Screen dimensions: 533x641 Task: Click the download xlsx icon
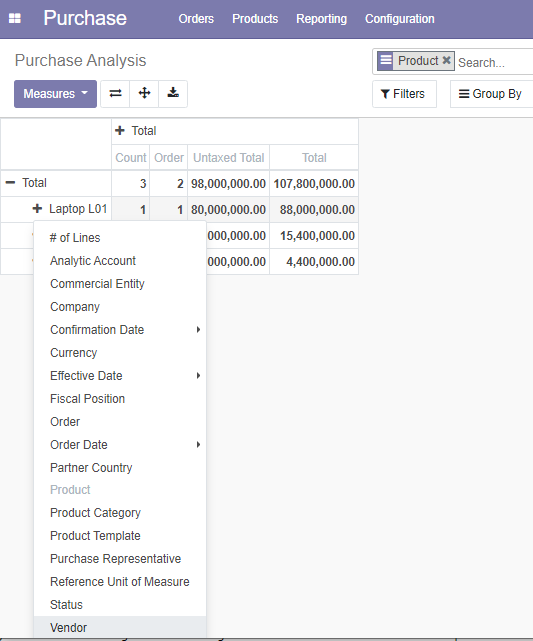coord(173,94)
